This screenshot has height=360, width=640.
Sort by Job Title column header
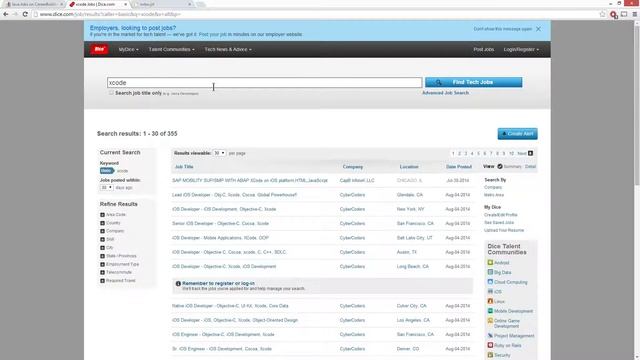pyautogui.click(x=184, y=167)
